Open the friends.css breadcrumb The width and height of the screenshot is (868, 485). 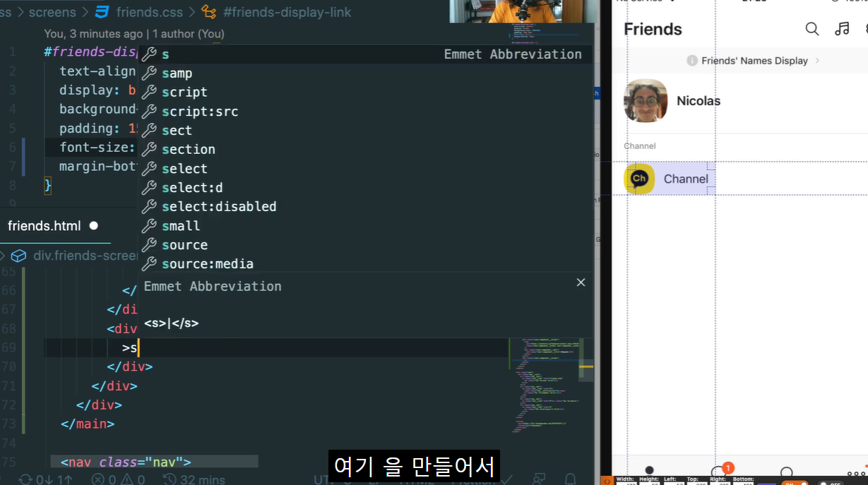click(x=149, y=12)
